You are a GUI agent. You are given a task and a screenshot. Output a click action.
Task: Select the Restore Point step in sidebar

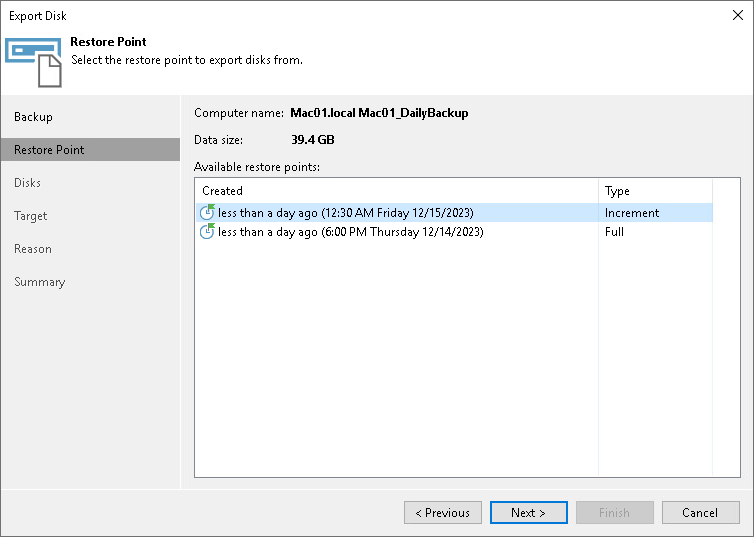click(90, 150)
